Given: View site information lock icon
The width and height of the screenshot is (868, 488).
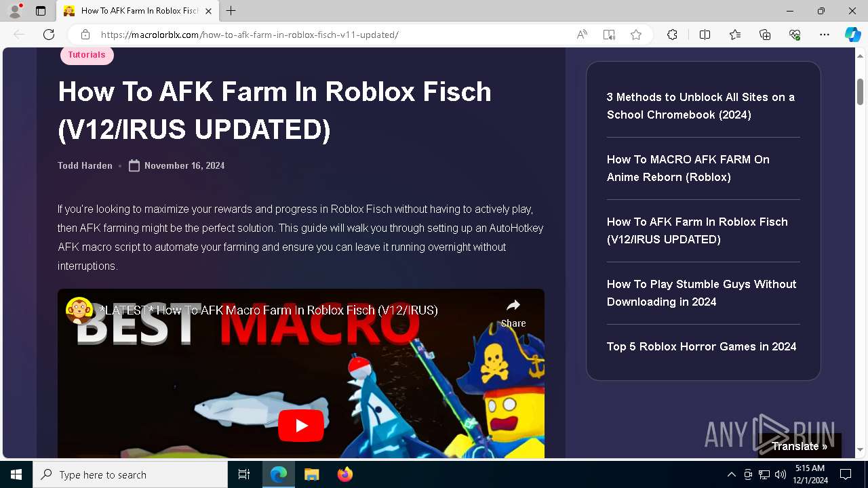Looking at the screenshot, I should tap(85, 35).
